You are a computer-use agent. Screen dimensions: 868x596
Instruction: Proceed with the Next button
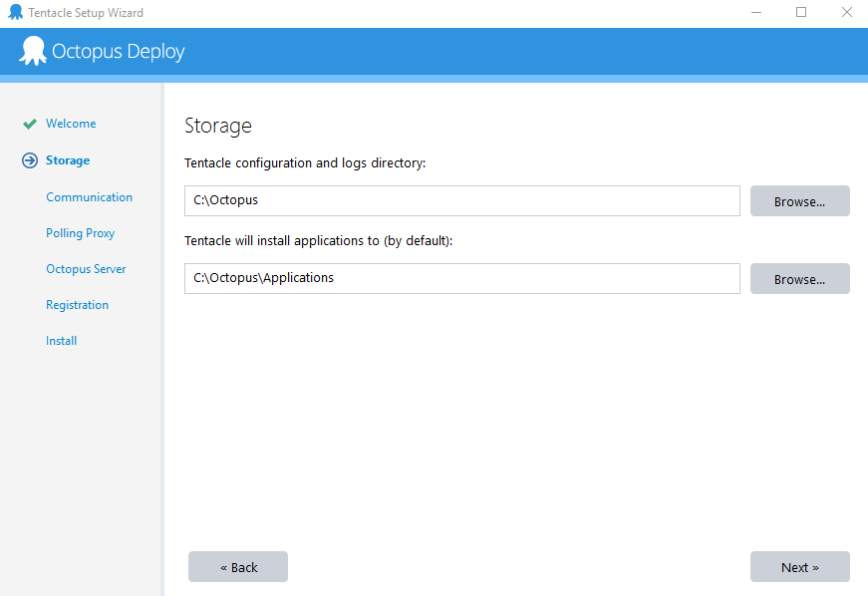pyautogui.click(x=800, y=567)
